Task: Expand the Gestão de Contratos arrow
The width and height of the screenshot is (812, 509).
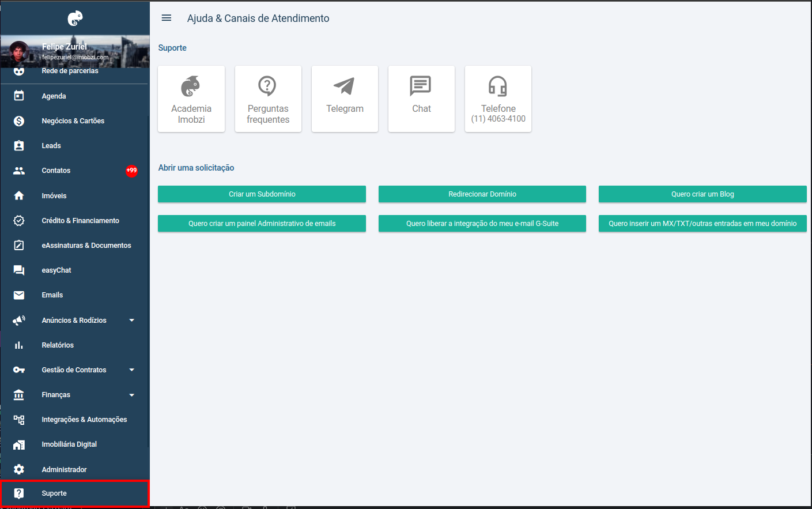Action: click(132, 370)
